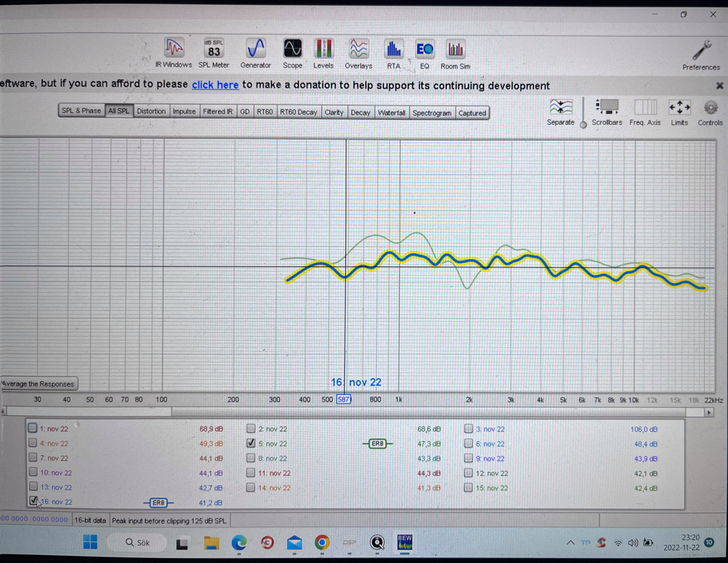
Task: Toggle graph Scrollbars icon
Action: [607, 112]
